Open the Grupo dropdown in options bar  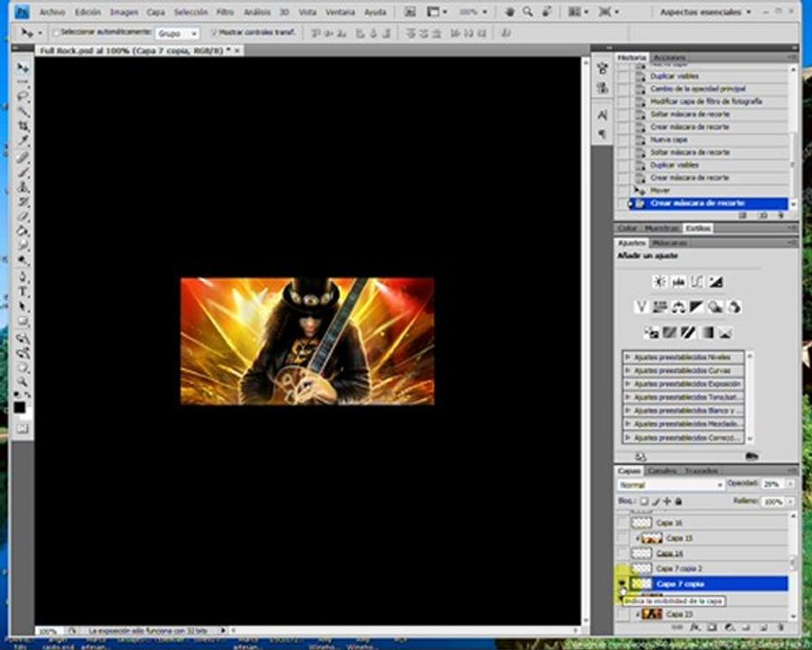point(177,33)
